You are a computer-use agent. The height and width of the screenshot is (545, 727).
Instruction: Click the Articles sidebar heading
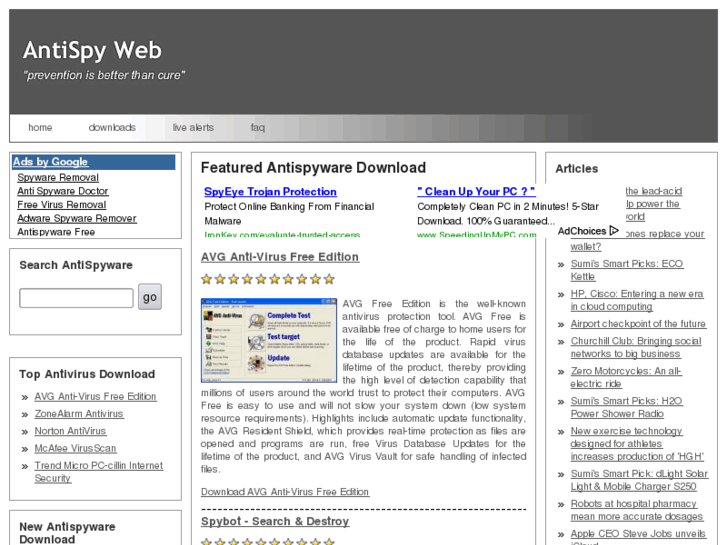click(x=576, y=169)
